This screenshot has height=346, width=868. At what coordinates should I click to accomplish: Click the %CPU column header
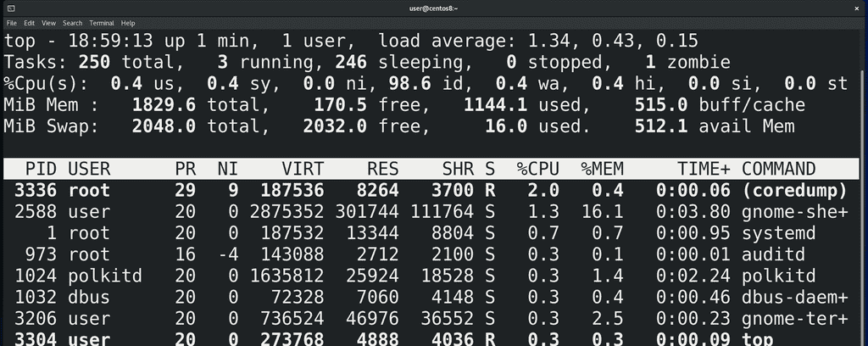point(537,169)
